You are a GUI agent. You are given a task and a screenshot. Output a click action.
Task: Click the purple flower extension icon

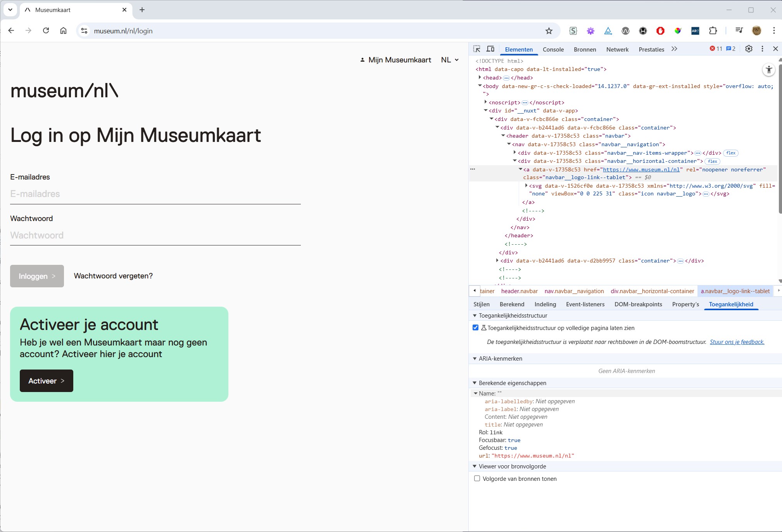pos(590,31)
